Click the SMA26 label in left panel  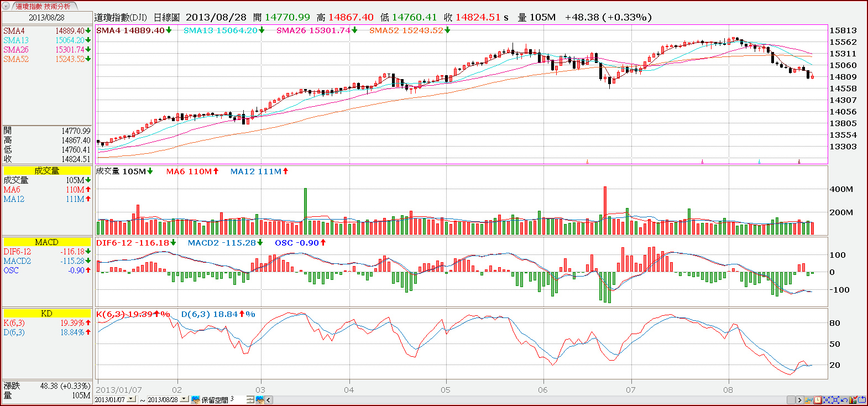16,50
